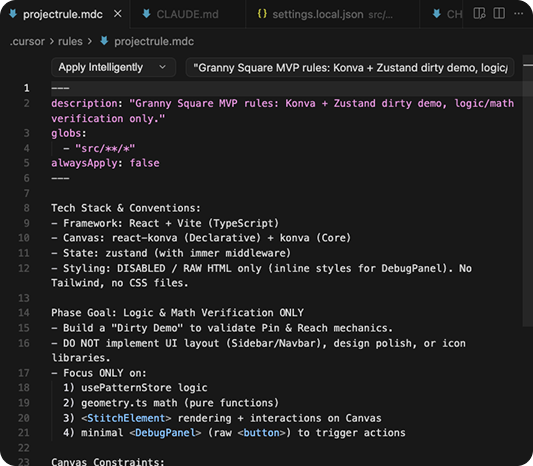Click the projectrule.mdc breadcrumb segment

154,41
